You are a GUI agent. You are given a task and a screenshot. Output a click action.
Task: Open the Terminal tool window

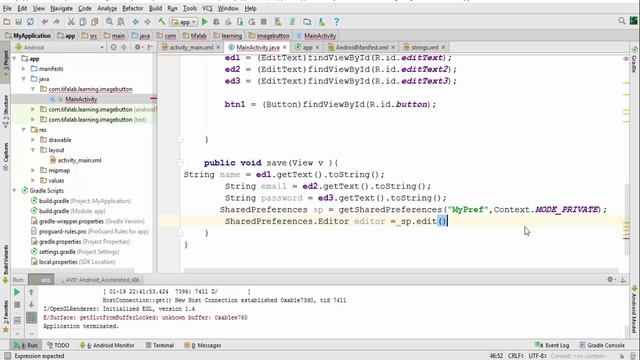pyautogui.click(x=160, y=345)
